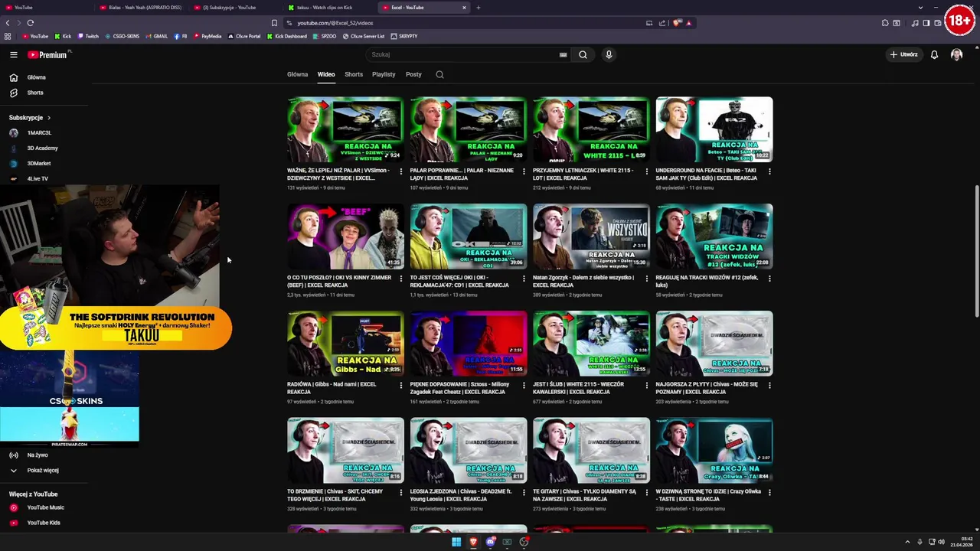Expand sidebar with Pokaż więcej
The height and width of the screenshot is (551, 980).
click(44, 470)
